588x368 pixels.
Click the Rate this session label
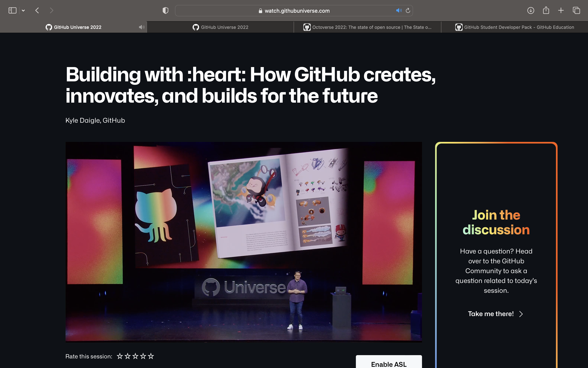point(89,356)
